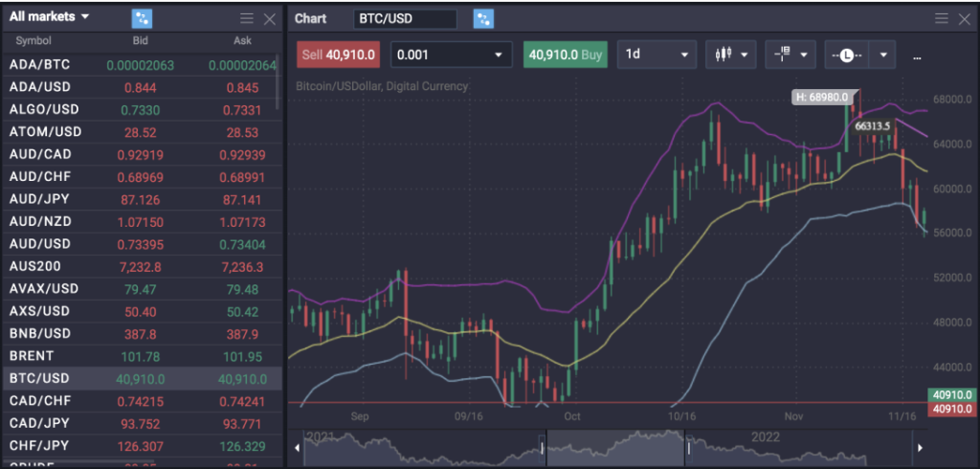Open the 0.001 quantity dropdown

(x=497, y=56)
